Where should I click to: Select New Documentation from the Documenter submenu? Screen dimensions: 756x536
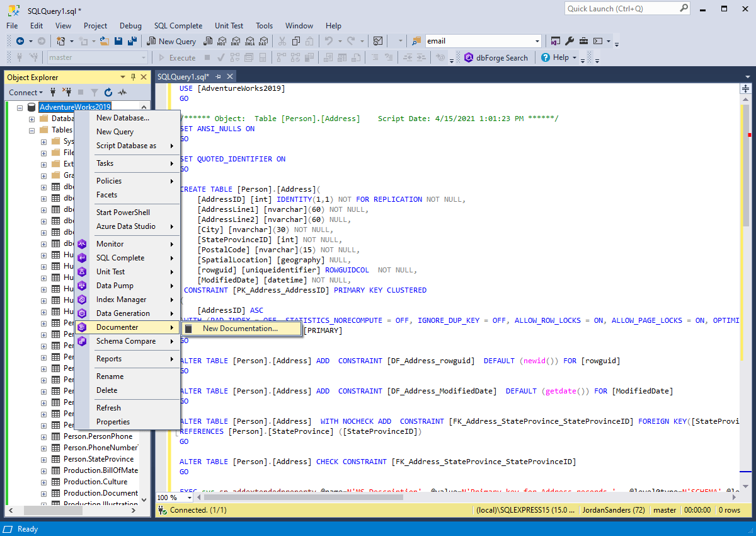click(x=241, y=329)
